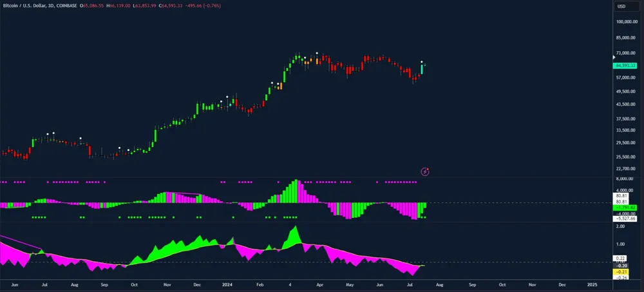Image resolution: width=644 pixels, height=292 pixels.
Task: Click the pink lightning bolt event icon
Action: pos(425,171)
